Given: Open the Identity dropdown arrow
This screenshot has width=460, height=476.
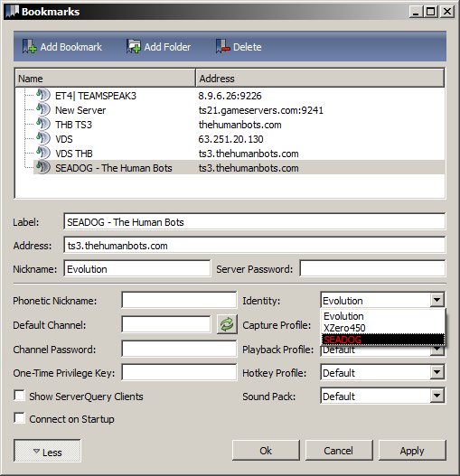Looking at the screenshot, I should point(437,300).
